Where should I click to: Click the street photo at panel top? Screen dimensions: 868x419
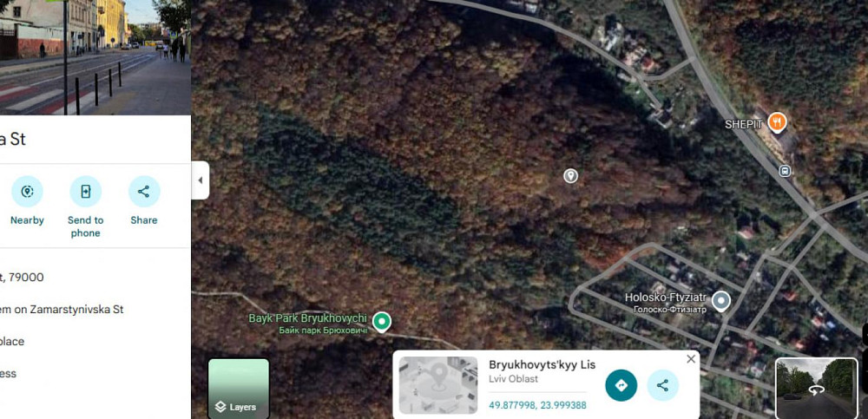tap(95, 57)
